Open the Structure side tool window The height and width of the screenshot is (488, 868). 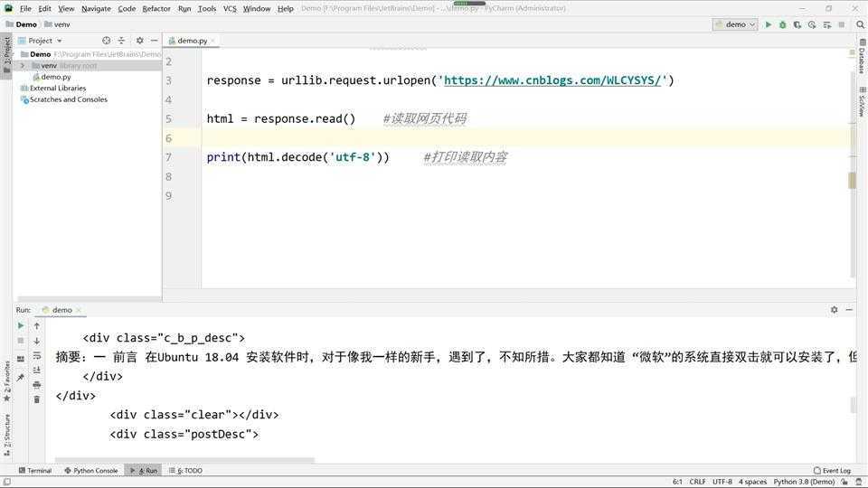pos(6,435)
